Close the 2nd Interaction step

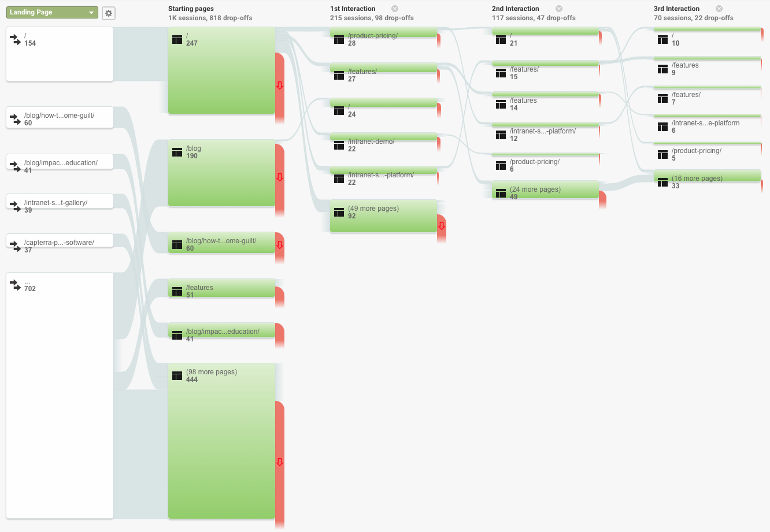pyautogui.click(x=559, y=9)
